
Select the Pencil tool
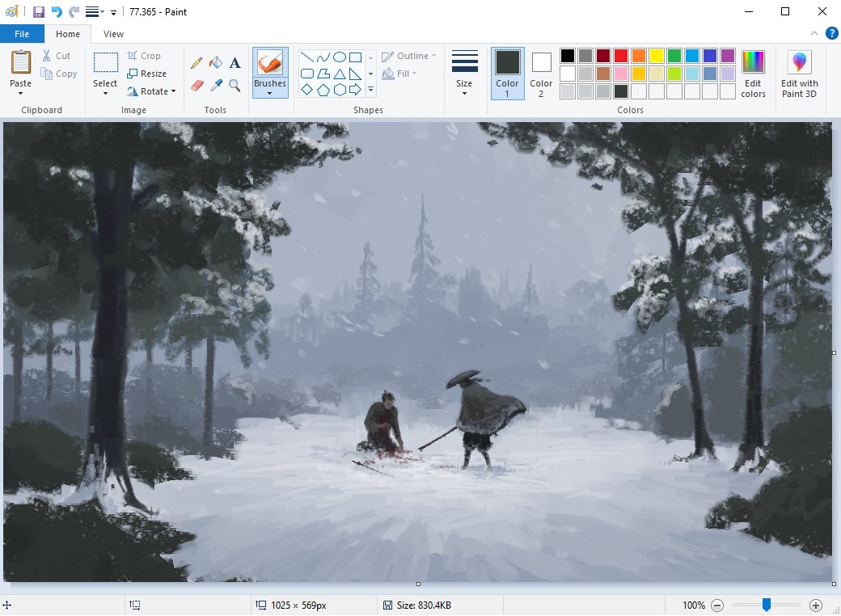coord(197,63)
